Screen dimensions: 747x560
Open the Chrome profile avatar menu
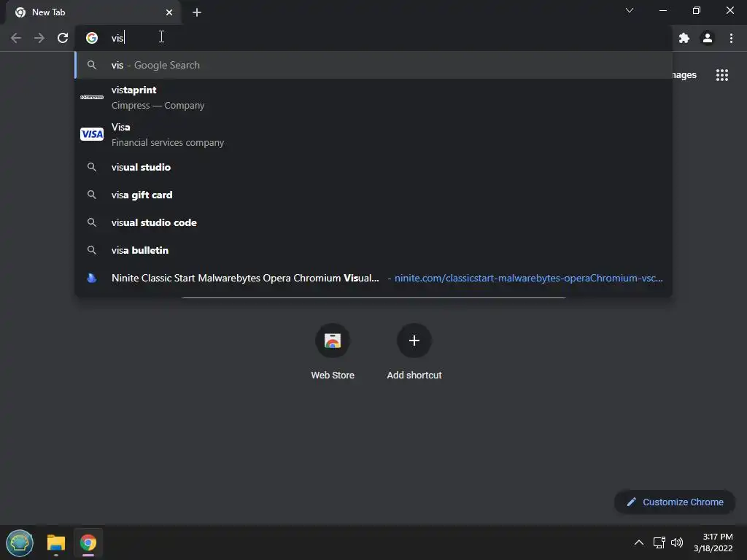click(708, 38)
